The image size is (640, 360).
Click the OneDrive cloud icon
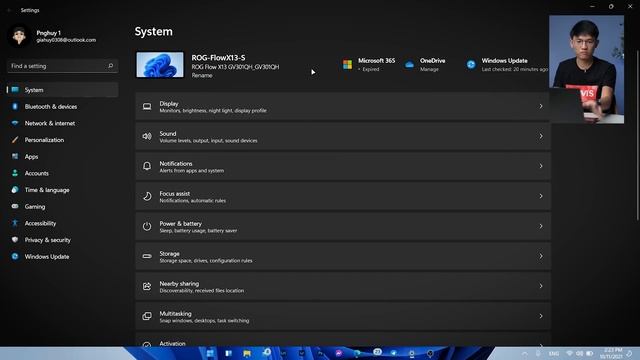pos(409,64)
